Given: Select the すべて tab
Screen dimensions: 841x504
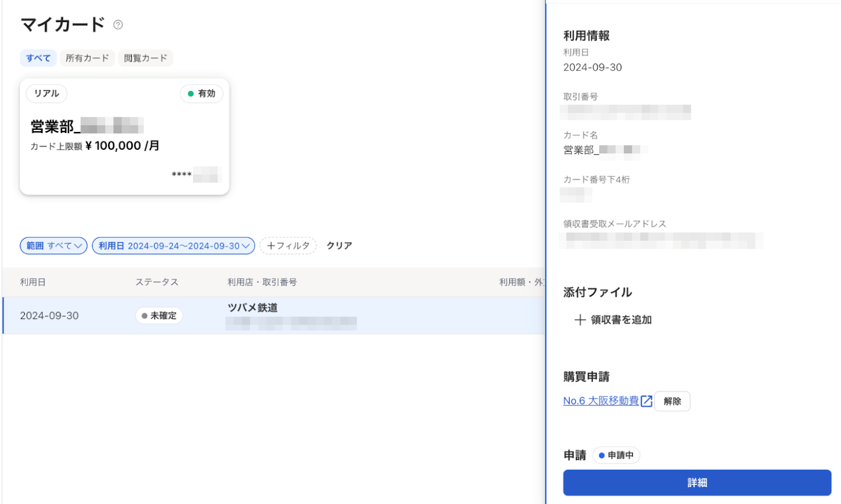Looking at the screenshot, I should [38, 58].
